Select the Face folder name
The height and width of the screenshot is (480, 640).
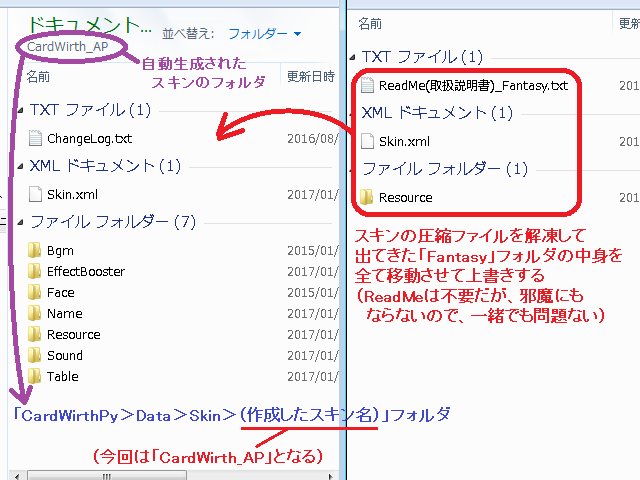(60, 293)
